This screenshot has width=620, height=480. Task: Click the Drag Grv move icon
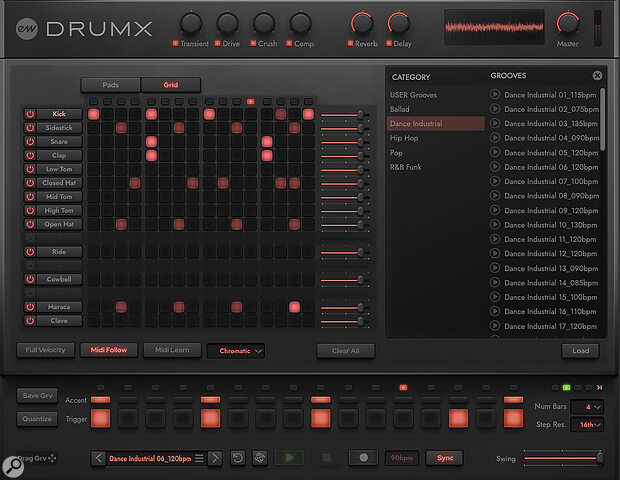click(x=52, y=458)
